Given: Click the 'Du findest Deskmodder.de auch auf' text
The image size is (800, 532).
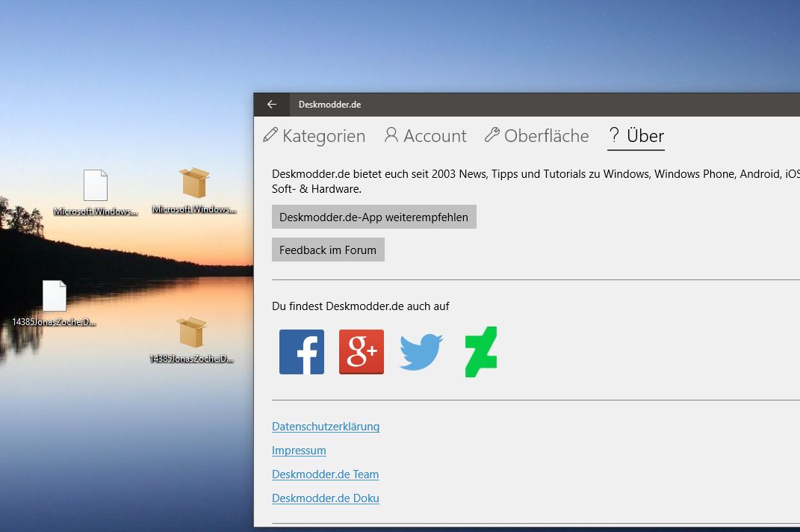Looking at the screenshot, I should pos(361,306).
